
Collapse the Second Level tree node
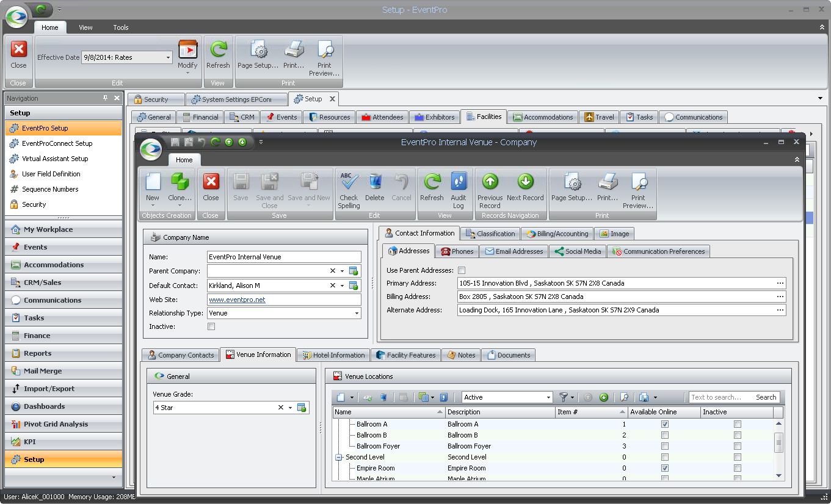click(x=339, y=457)
